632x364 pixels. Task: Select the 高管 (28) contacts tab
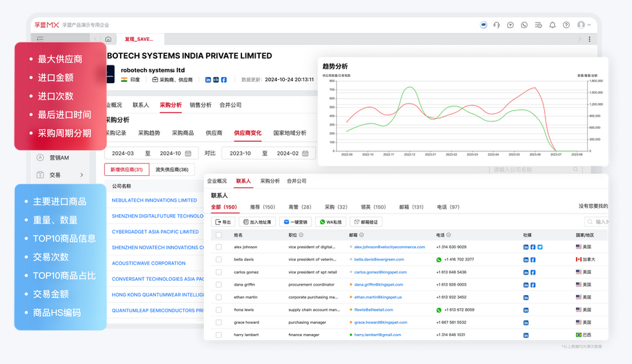299,207
